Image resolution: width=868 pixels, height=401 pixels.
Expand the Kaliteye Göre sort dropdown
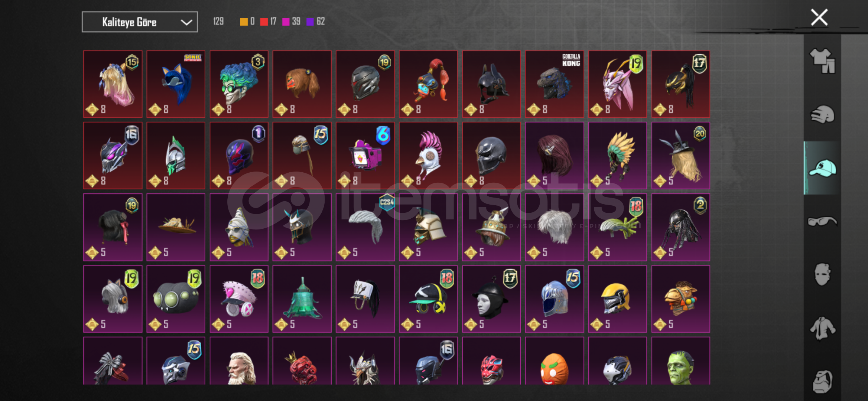point(140,22)
